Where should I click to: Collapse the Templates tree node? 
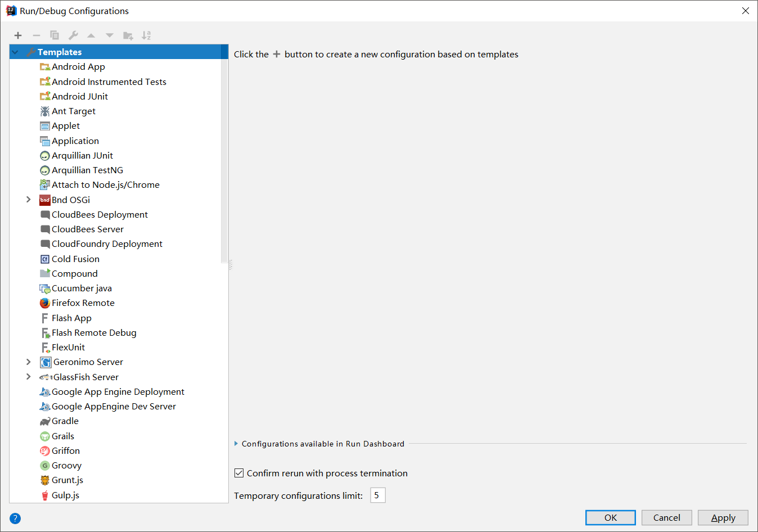tap(15, 52)
